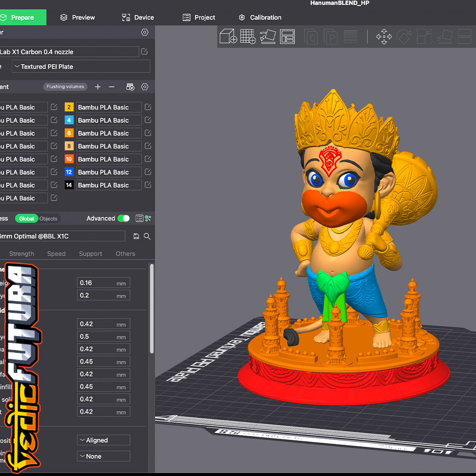Open the Support settings tab
The image size is (476, 476).
(x=90, y=254)
